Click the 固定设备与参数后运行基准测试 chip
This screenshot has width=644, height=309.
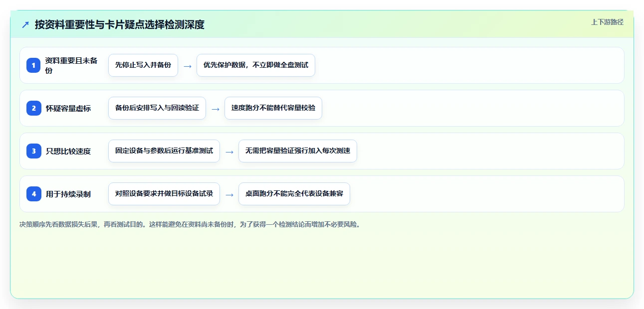164,151
